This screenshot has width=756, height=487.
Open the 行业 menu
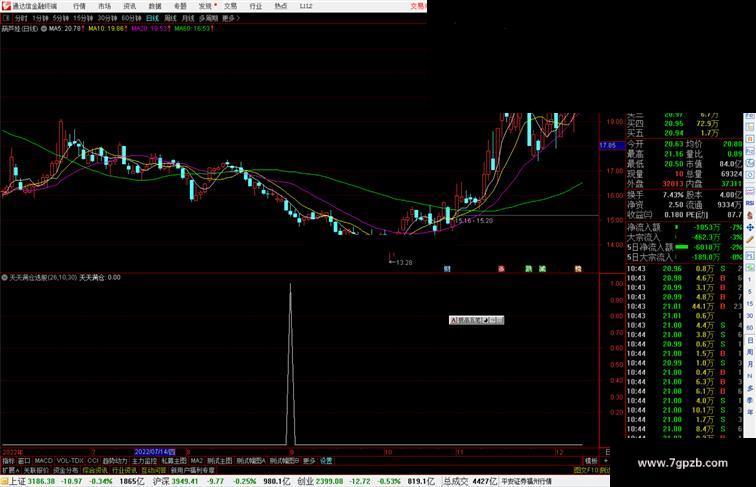pos(256,6)
